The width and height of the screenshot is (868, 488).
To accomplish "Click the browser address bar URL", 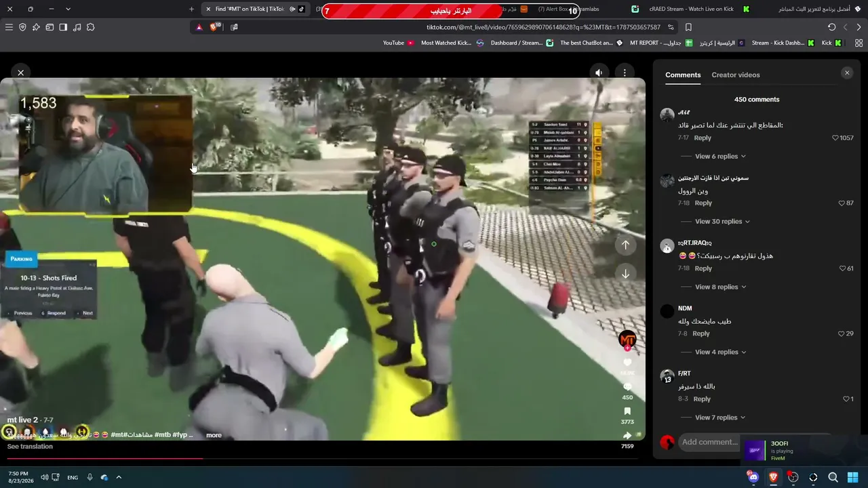I will click(x=542, y=27).
